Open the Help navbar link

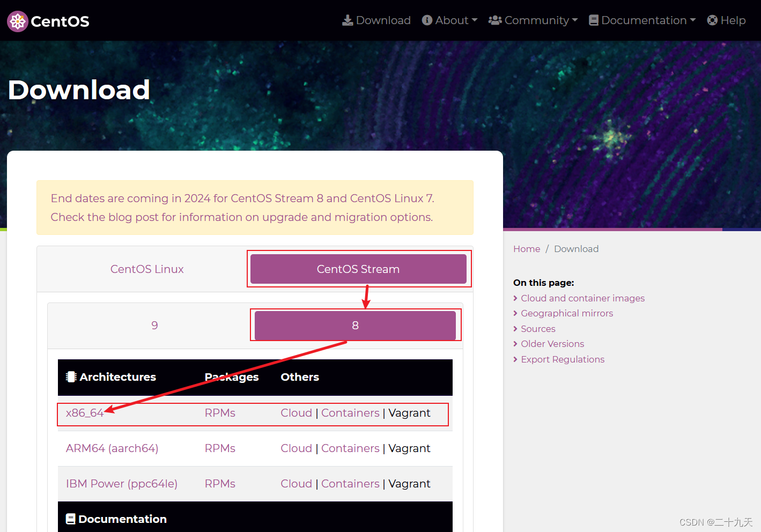click(x=726, y=20)
